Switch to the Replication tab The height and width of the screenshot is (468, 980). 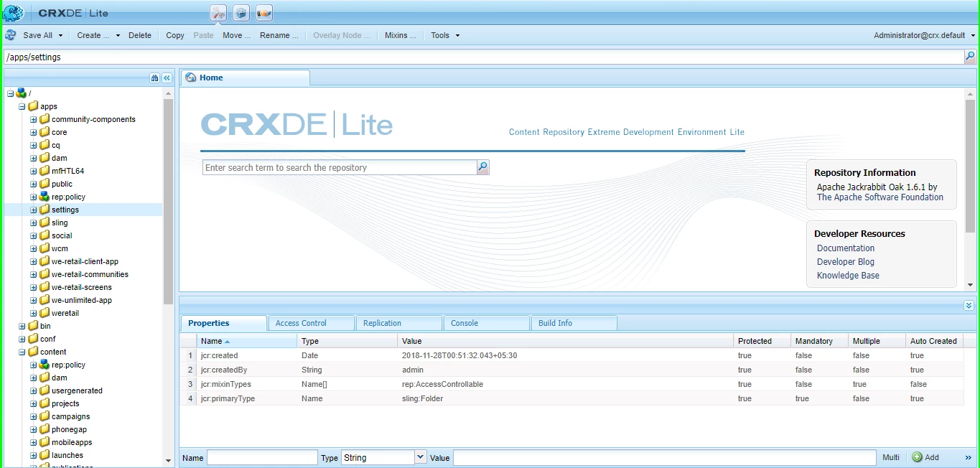point(398,323)
